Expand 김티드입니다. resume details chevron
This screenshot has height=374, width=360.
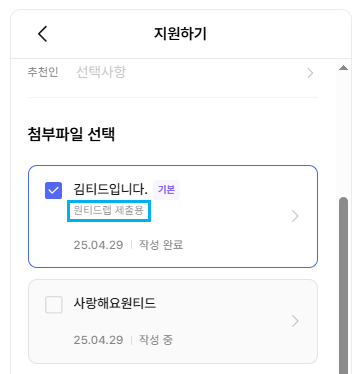coord(295,216)
